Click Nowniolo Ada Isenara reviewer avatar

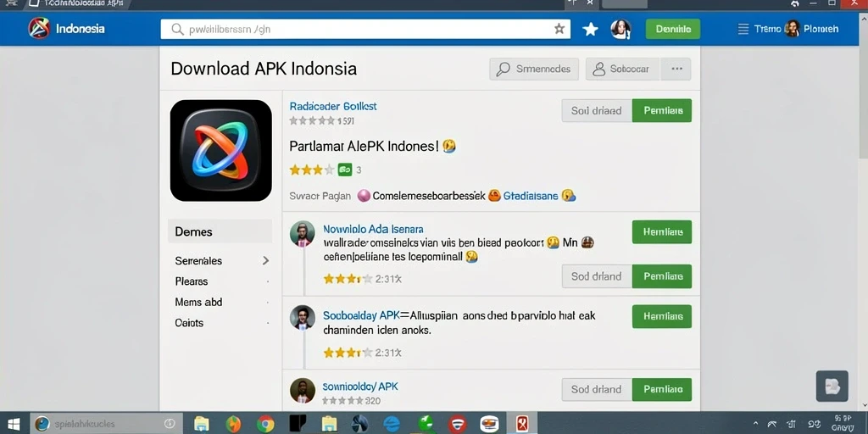(x=303, y=234)
